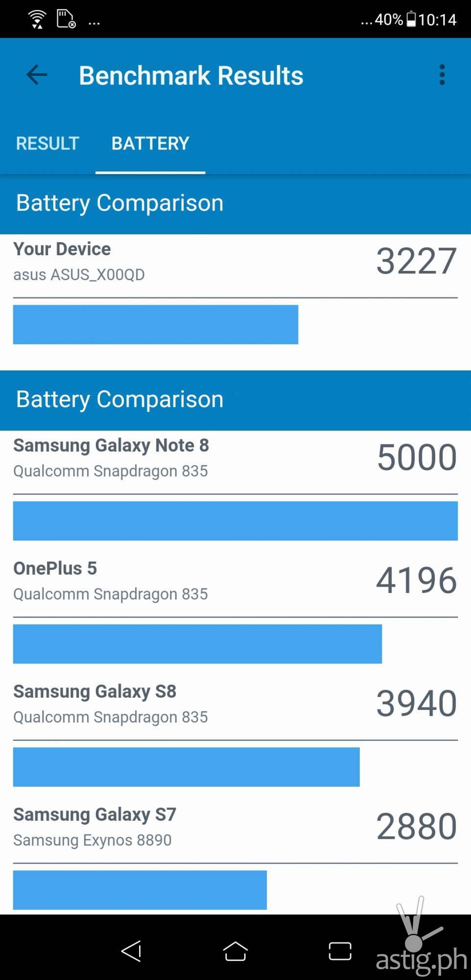Tap the SD card status icon
Screen dimensions: 471x980
[66, 20]
